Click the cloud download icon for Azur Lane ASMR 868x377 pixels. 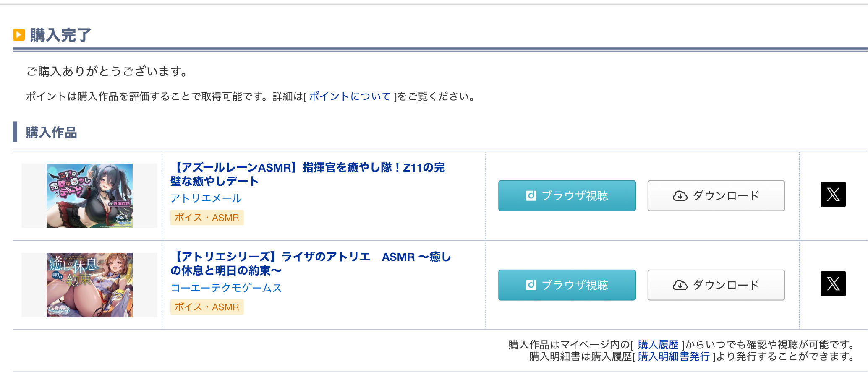(680, 196)
